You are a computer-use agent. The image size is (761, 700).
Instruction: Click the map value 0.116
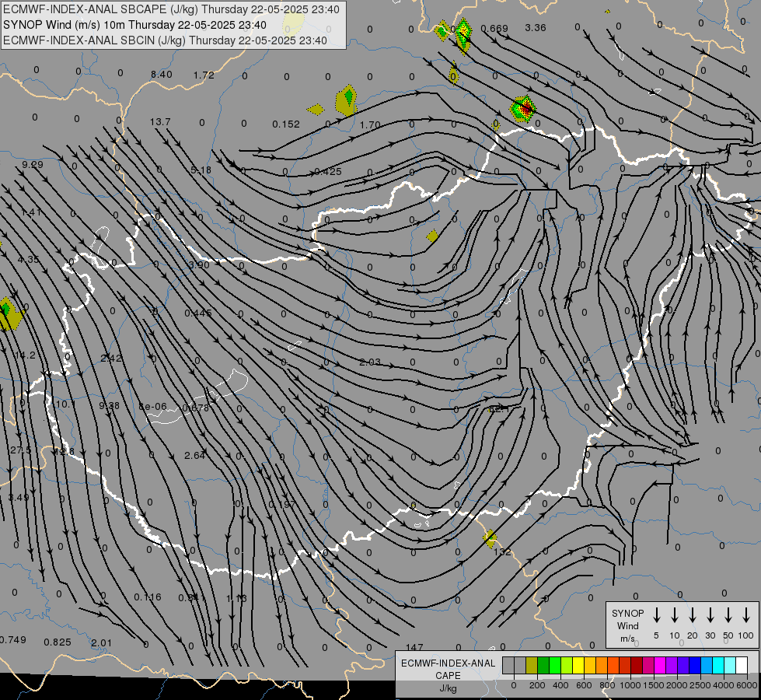(148, 597)
